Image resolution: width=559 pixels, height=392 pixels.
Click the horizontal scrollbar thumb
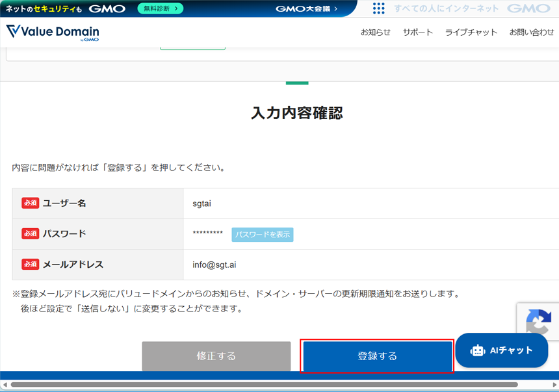coord(264,384)
